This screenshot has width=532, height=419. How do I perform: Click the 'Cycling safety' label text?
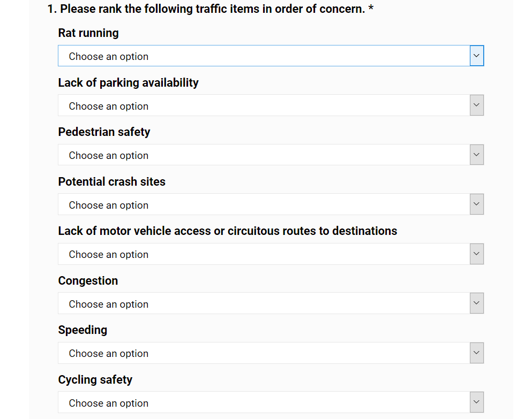click(95, 380)
